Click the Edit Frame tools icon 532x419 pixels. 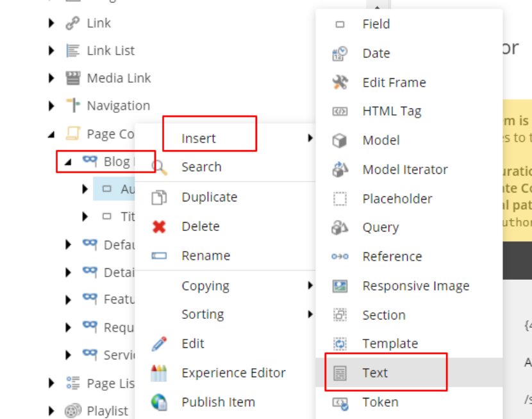pos(340,83)
